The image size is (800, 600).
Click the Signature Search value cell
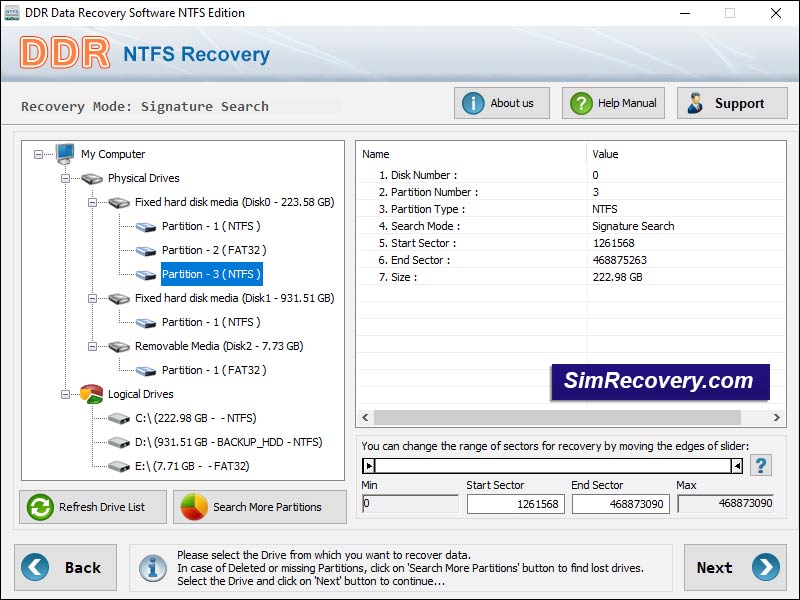[x=633, y=226]
